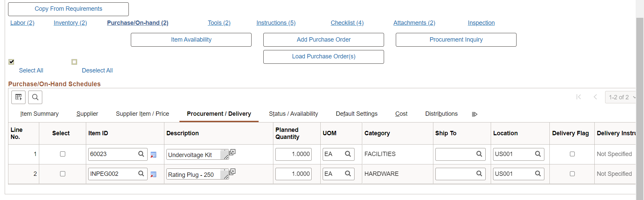Click Item Availability button
Screen dimensions: 644x200
[191, 40]
